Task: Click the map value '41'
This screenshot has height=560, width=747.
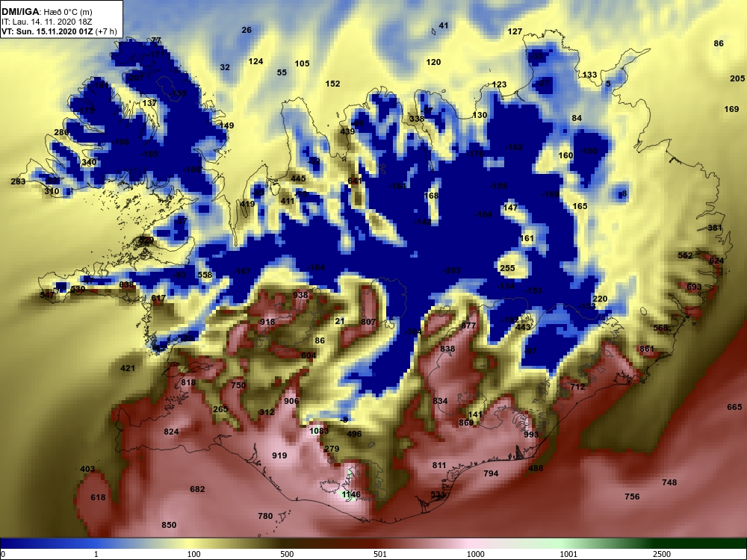Action: point(444,25)
